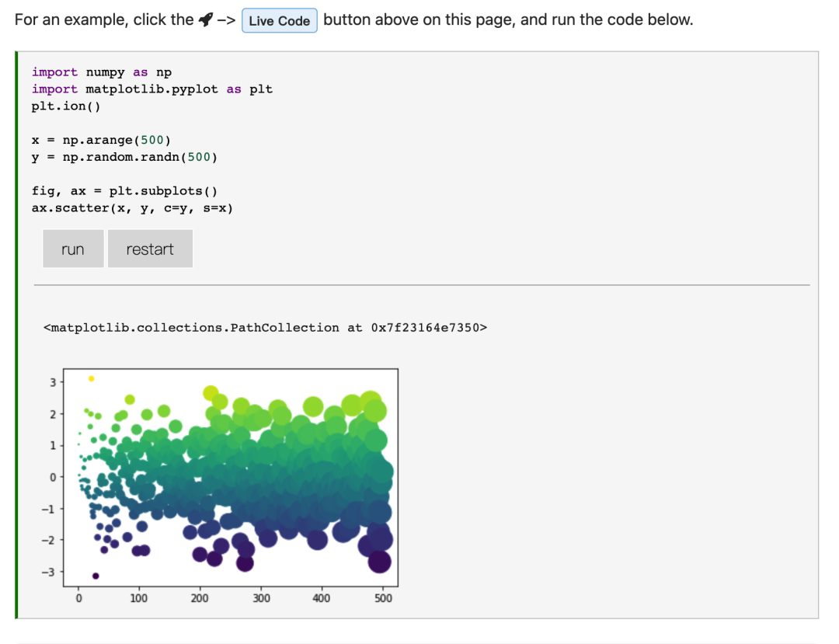Screen dimensions: 839x644
Task: Click the PathCollection output text
Action: (x=265, y=328)
